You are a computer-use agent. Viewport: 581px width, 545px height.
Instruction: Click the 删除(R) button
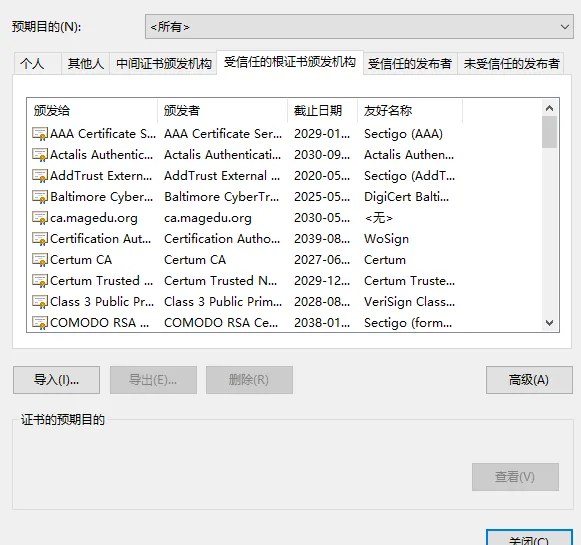[x=249, y=380]
